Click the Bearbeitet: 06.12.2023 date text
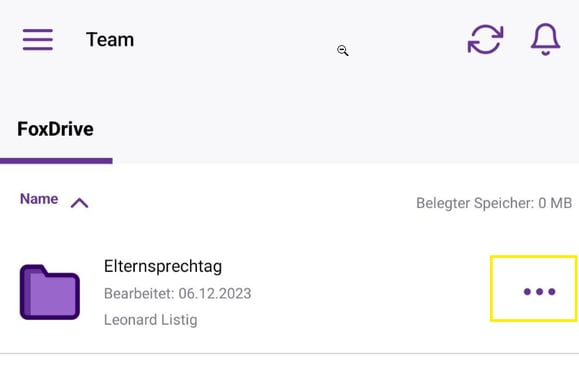The width and height of the screenshot is (579, 379). [x=178, y=294]
